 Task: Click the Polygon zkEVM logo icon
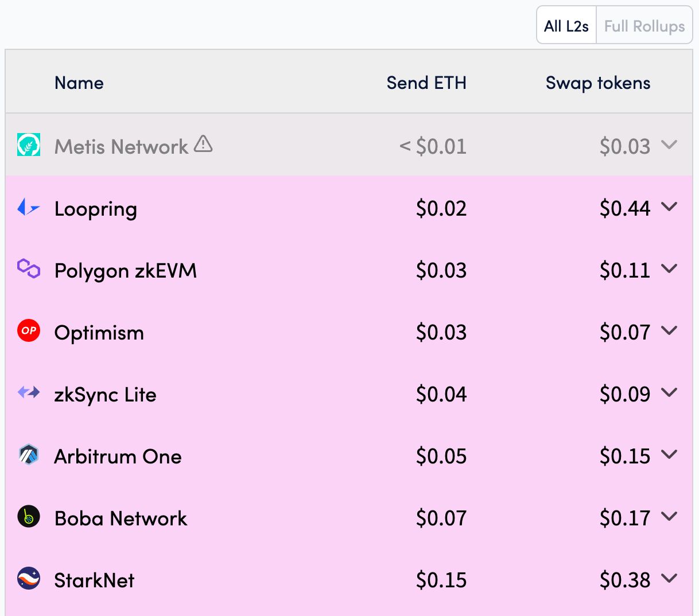[29, 268]
